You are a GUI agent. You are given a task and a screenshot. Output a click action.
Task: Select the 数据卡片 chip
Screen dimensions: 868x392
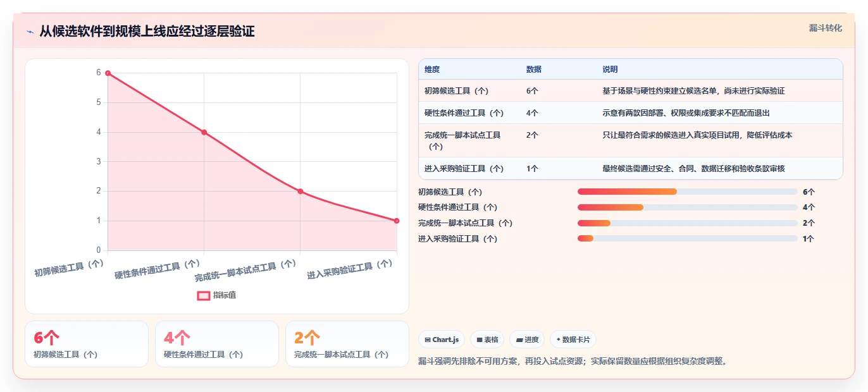(x=573, y=340)
